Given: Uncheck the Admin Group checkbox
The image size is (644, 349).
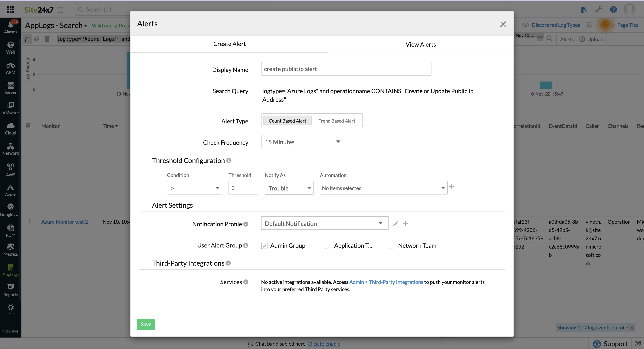Looking at the screenshot, I should click(264, 246).
